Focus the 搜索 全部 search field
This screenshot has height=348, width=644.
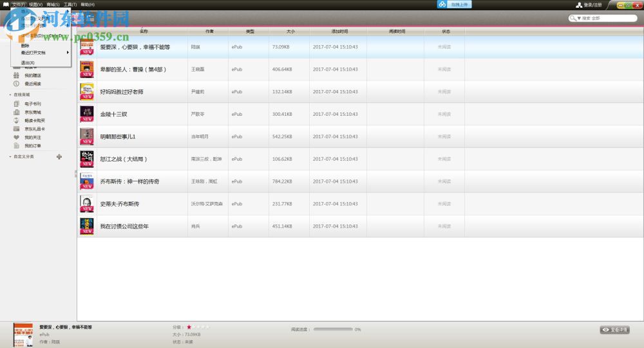click(603, 18)
